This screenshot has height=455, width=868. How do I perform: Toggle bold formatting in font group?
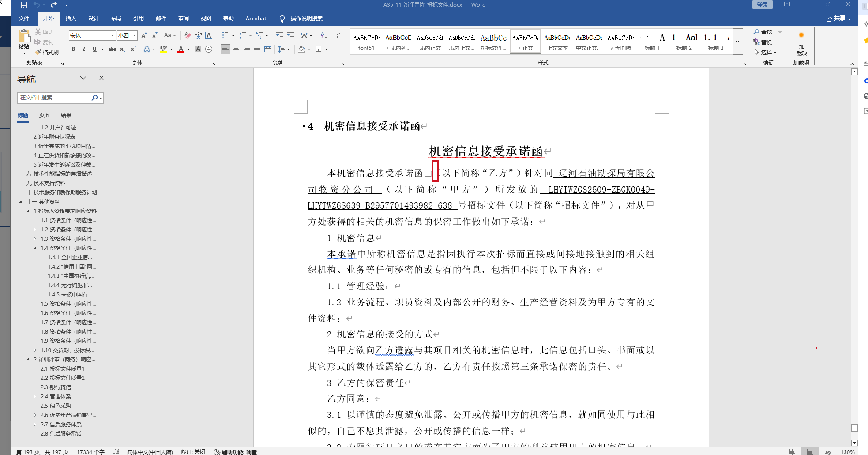[x=73, y=49]
